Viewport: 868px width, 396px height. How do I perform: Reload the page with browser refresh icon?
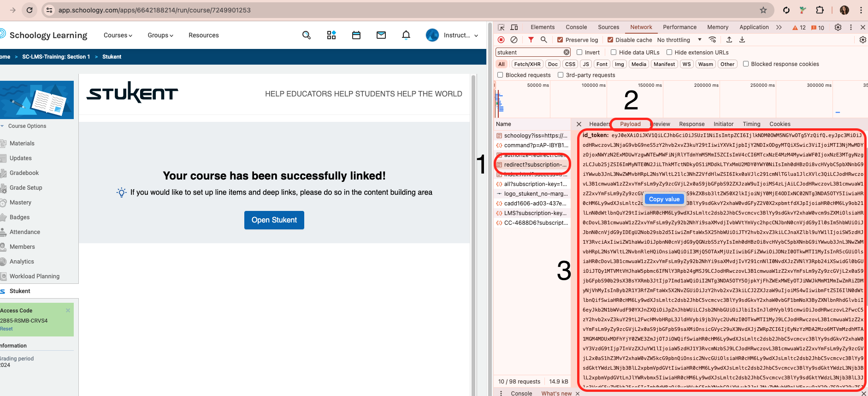[30, 10]
